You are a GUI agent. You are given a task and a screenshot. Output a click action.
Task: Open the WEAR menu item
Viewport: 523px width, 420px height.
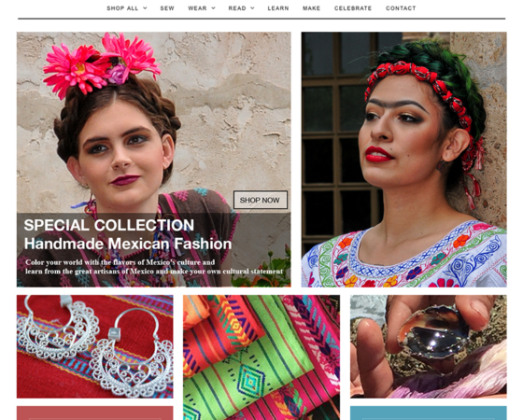(x=197, y=8)
